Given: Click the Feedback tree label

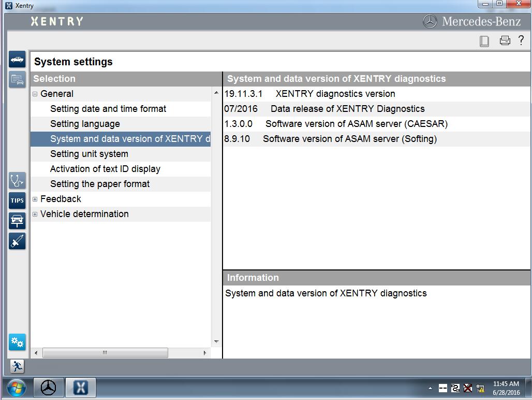Looking at the screenshot, I should tap(61, 199).
